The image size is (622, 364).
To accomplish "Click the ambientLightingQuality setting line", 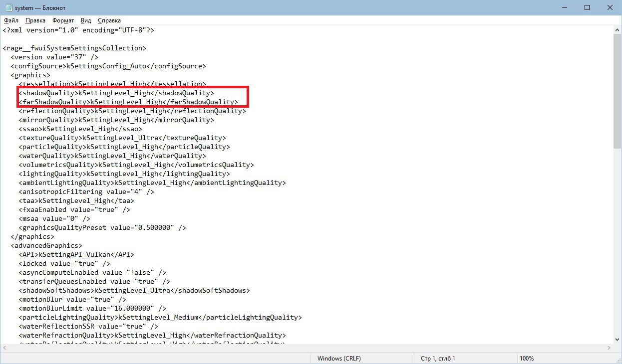I will (x=152, y=182).
